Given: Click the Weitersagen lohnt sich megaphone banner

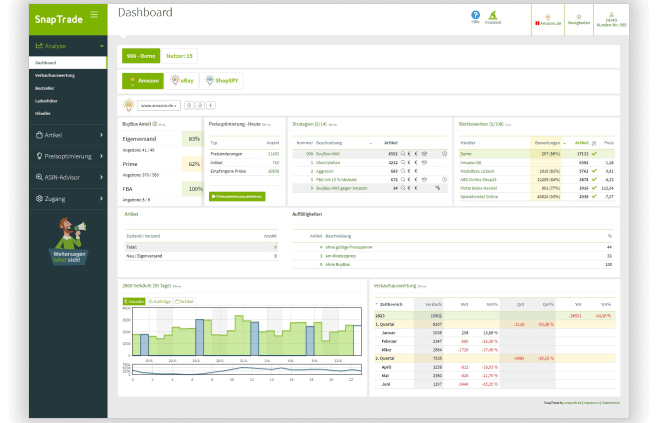Looking at the screenshot, I should point(68,241).
